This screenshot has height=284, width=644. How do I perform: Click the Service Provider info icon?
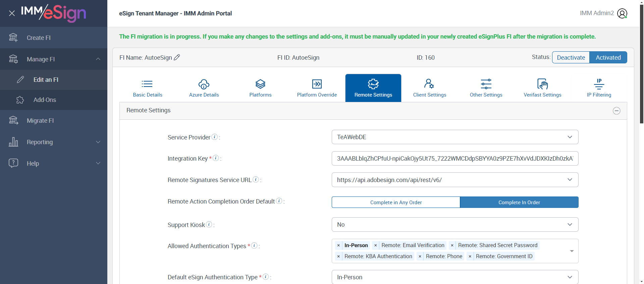click(215, 137)
